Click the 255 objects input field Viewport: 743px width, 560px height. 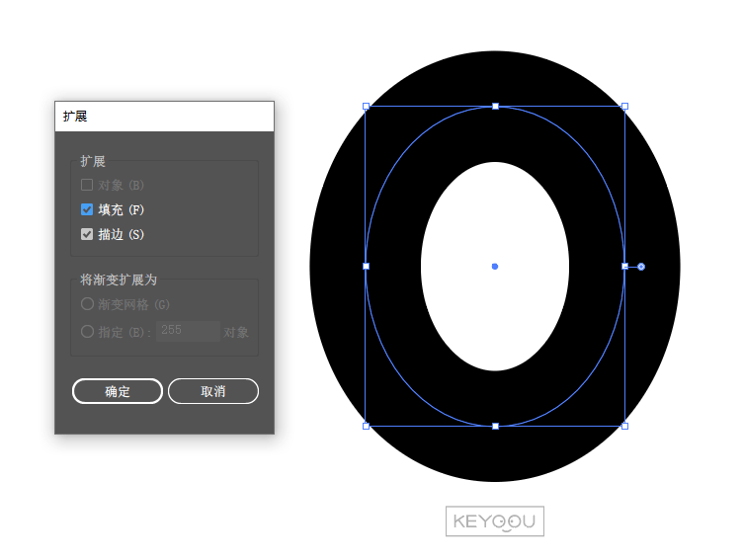coord(188,331)
